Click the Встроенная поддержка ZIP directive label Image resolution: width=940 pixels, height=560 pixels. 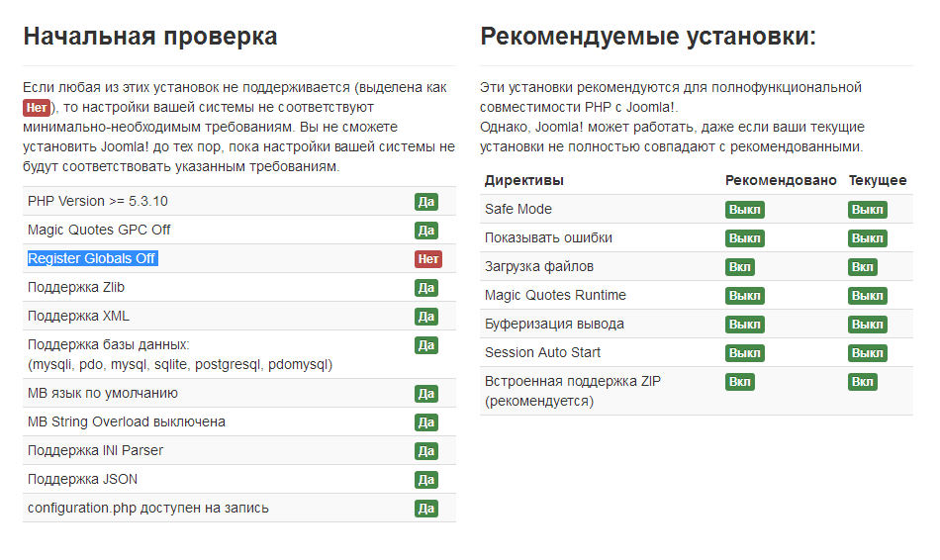[573, 391]
